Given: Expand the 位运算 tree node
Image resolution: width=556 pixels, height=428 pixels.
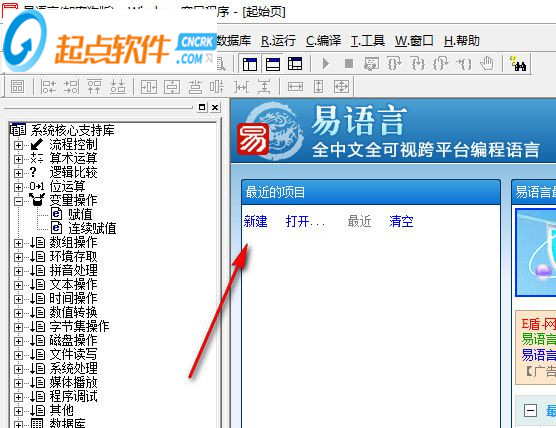Looking at the screenshot, I should pos(18,187).
